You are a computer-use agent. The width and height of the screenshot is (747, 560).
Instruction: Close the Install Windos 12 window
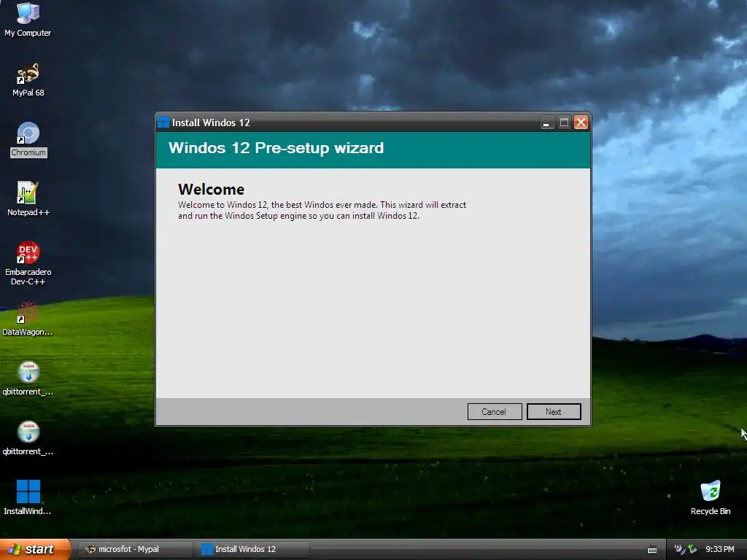[x=581, y=122]
